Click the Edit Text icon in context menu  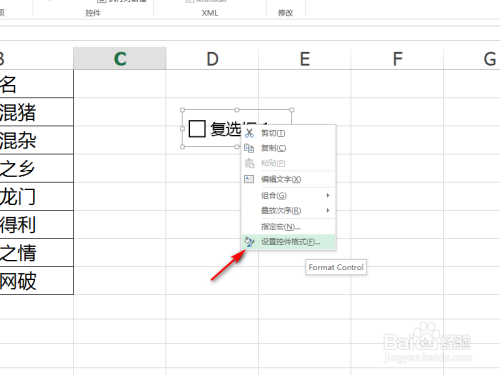click(x=249, y=179)
